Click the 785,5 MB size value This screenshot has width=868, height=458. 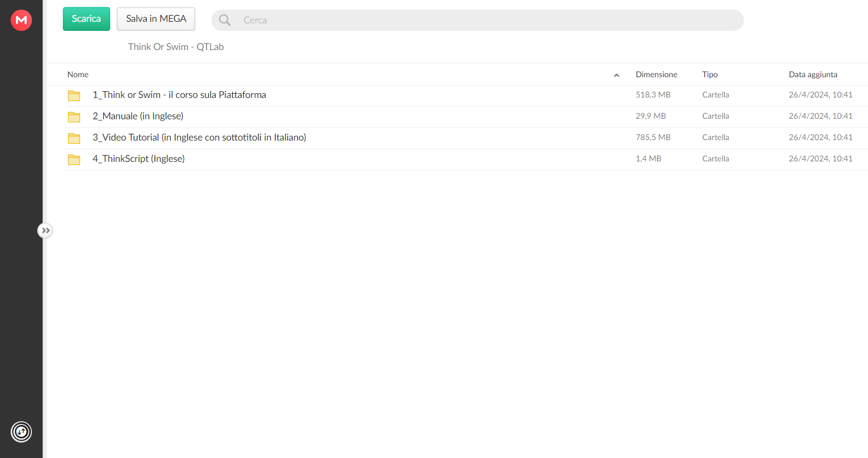point(653,137)
